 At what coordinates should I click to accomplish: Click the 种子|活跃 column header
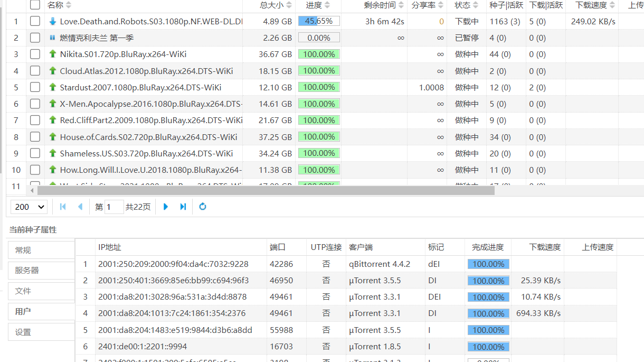[x=506, y=5]
